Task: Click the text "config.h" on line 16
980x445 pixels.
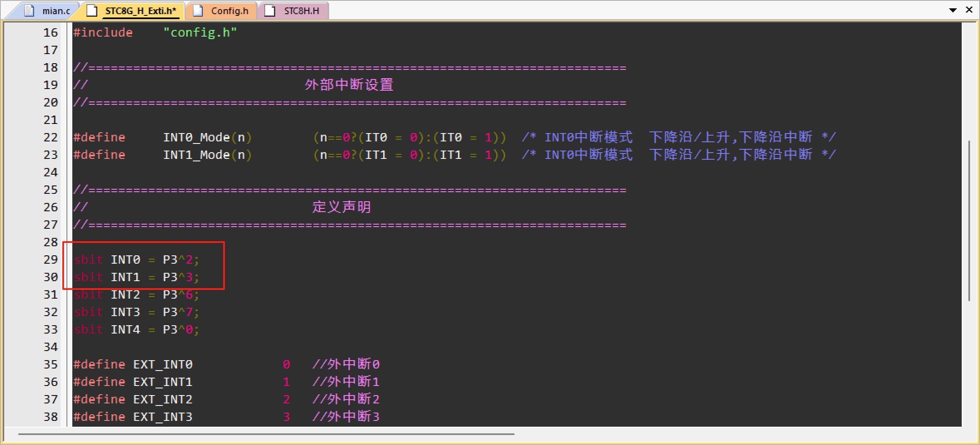Action: pyautogui.click(x=200, y=32)
